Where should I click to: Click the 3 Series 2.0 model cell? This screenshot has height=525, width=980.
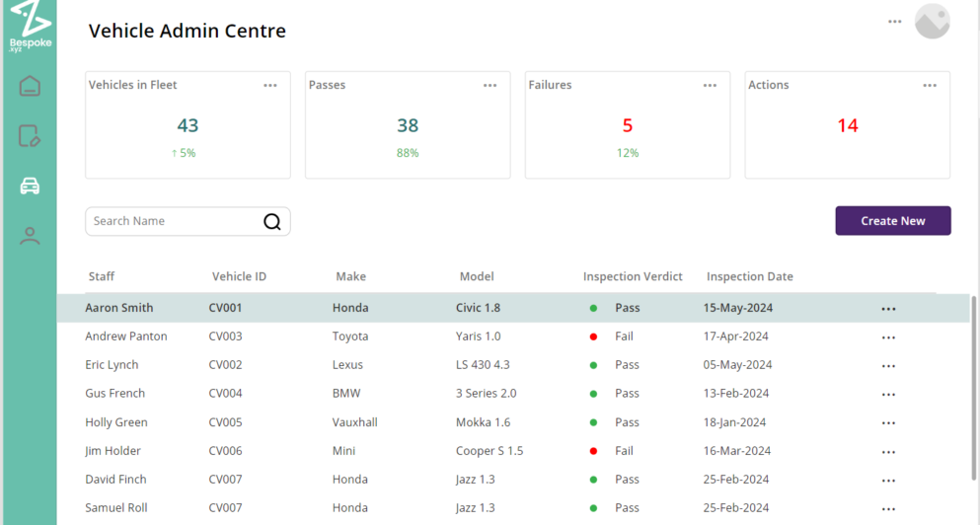(487, 393)
